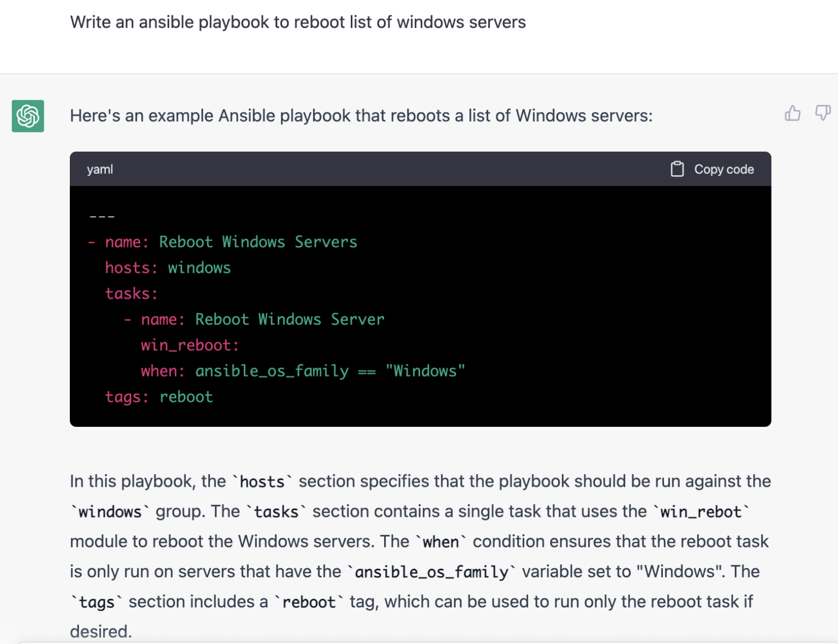Select the user's prompt text about ansible playbook
Image resolution: width=838 pixels, height=644 pixels.
298,22
